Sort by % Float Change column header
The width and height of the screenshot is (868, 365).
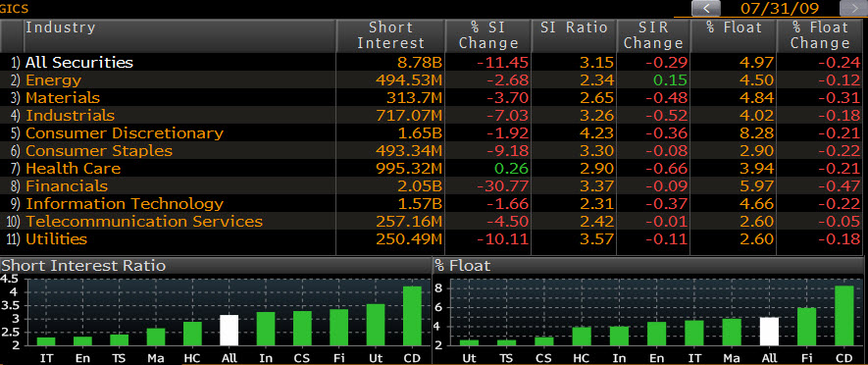click(x=820, y=35)
